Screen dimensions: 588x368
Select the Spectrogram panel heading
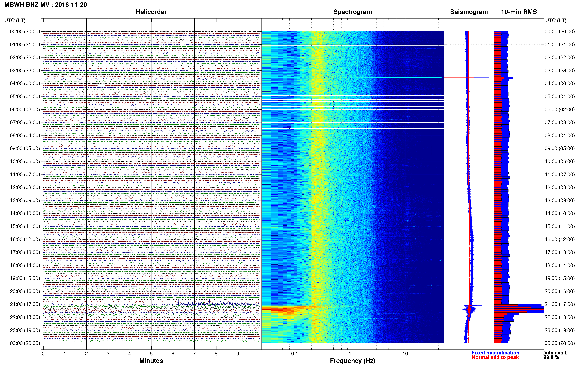[x=352, y=12]
